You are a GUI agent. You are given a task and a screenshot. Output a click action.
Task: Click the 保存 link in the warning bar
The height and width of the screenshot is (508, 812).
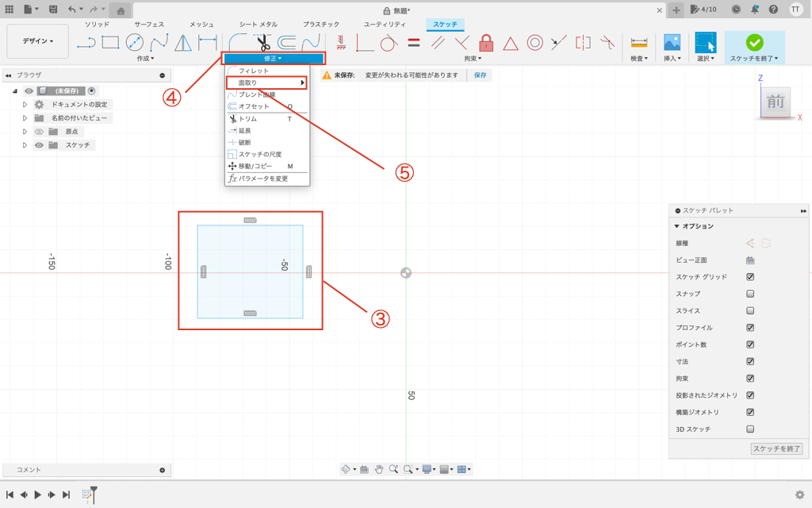point(480,75)
